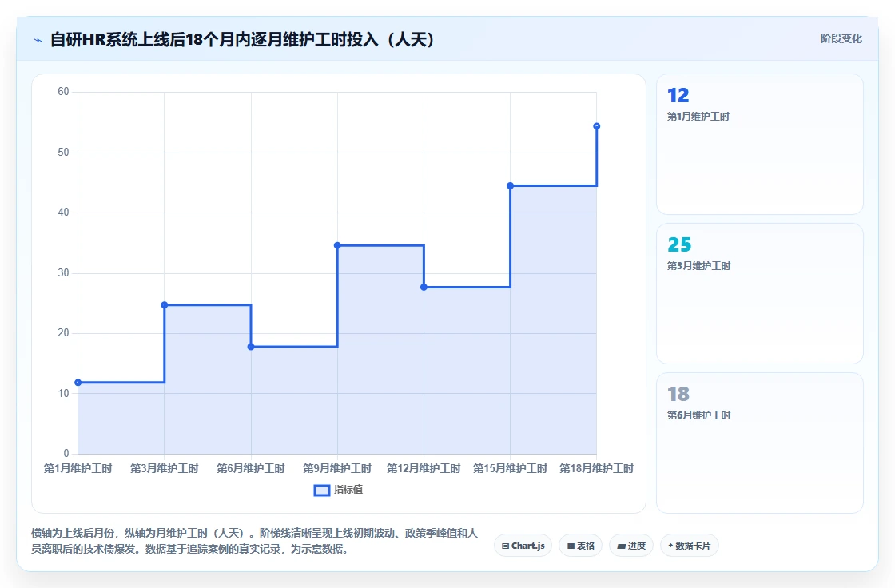This screenshot has width=895, height=588.
Task: Click the 数据卡片 tag chip
Action: point(690,546)
